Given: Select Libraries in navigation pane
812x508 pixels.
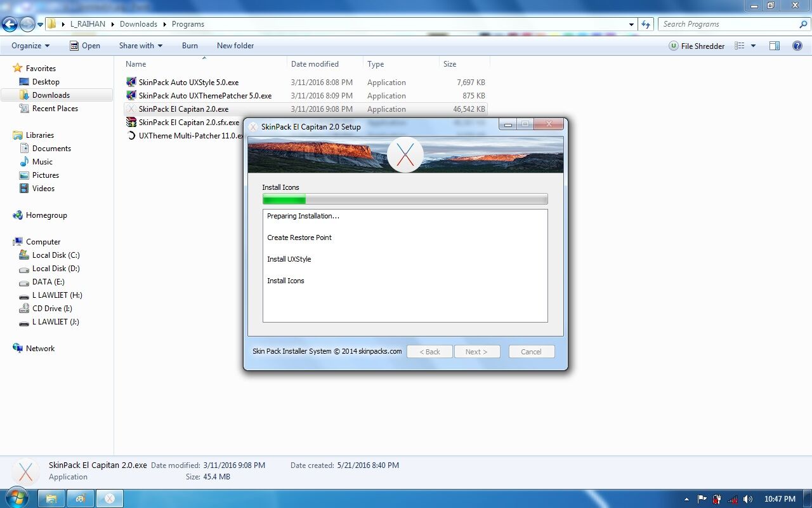Looking at the screenshot, I should coord(40,135).
